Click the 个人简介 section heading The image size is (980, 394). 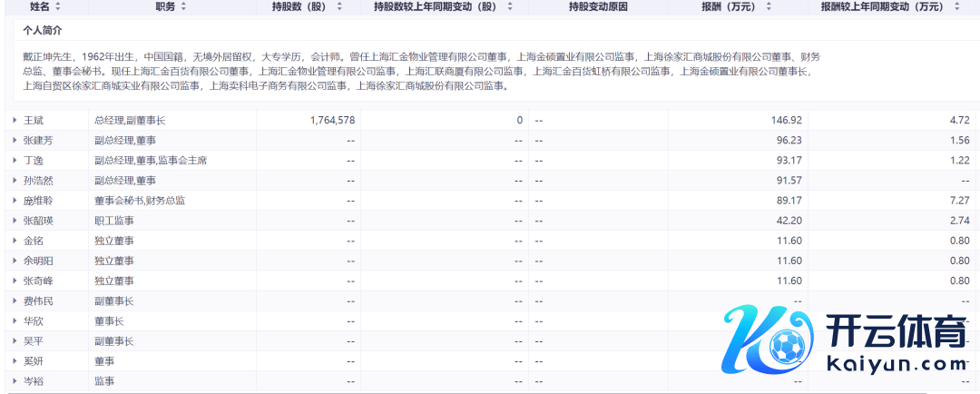[43, 30]
